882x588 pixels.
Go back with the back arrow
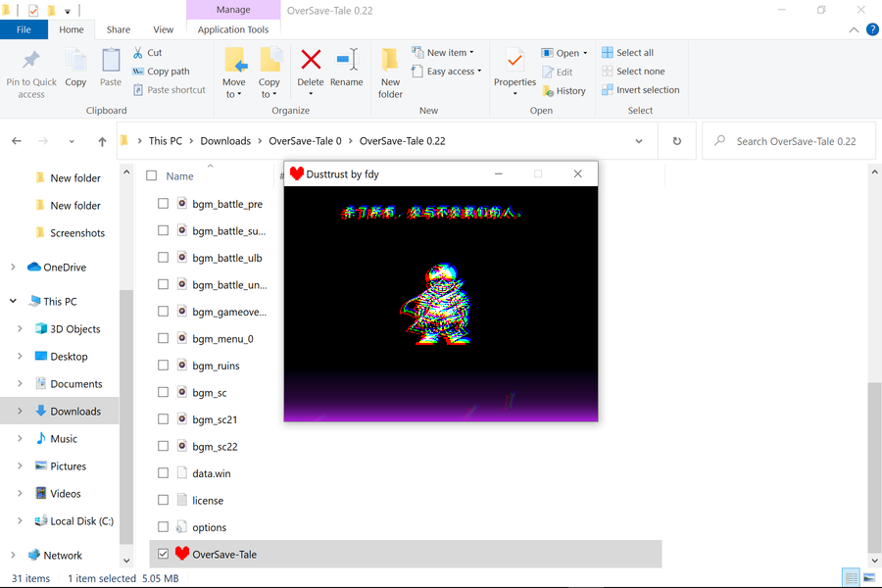pos(17,141)
